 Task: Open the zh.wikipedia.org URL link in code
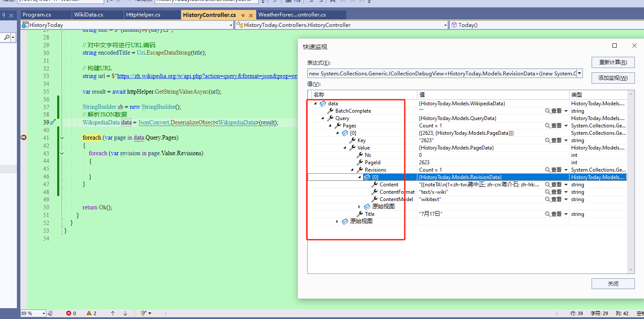(208, 76)
